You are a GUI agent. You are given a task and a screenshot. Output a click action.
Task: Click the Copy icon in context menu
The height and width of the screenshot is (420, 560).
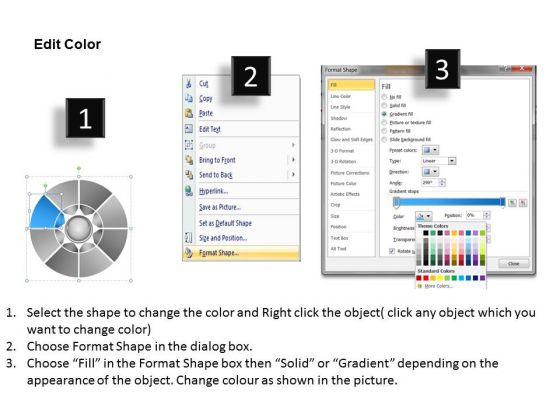pyautogui.click(x=189, y=98)
